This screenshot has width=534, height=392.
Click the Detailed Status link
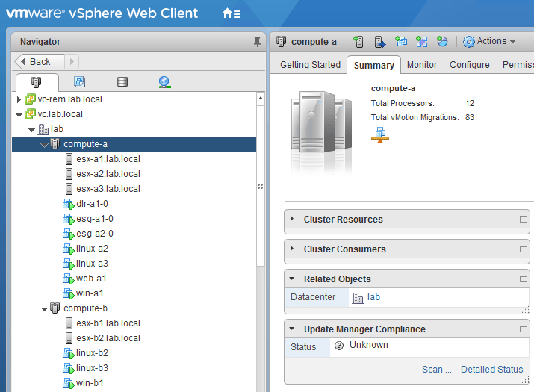pos(491,370)
